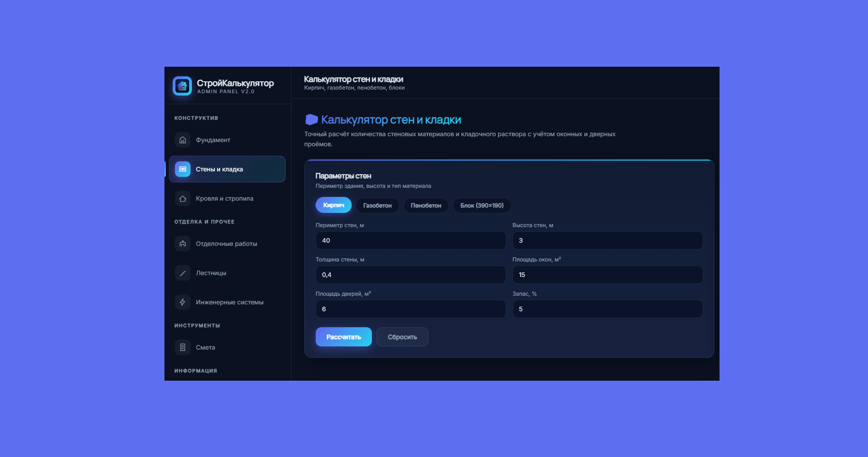Image resolution: width=868 pixels, height=457 pixels.
Task: Click the КОНСТРУКТИВ section label
Action: (196, 118)
